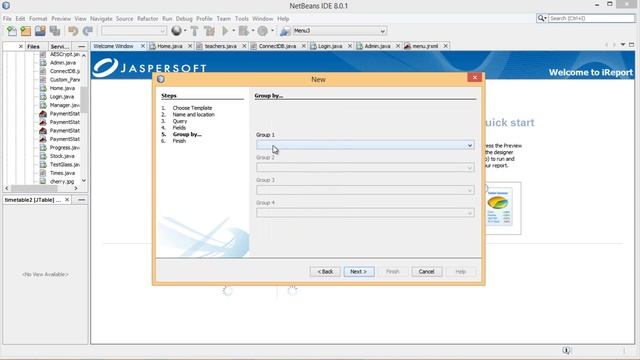Click the Open Project toolbar icon
640x360 pixels.
pos(40,31)
